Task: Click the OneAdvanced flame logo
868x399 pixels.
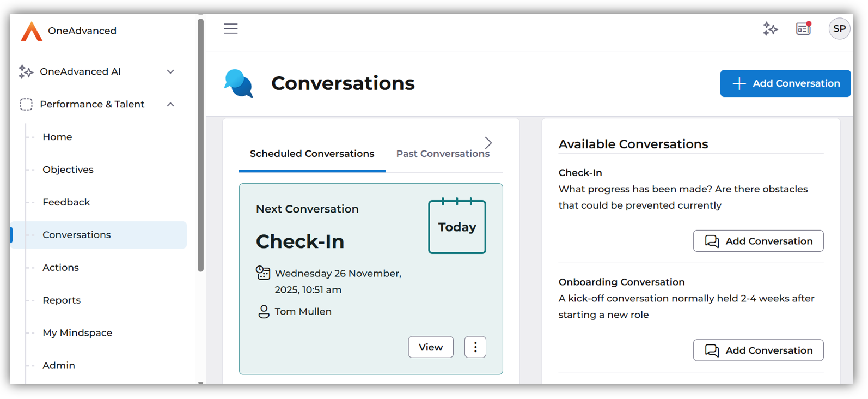Action: (32, 31)
